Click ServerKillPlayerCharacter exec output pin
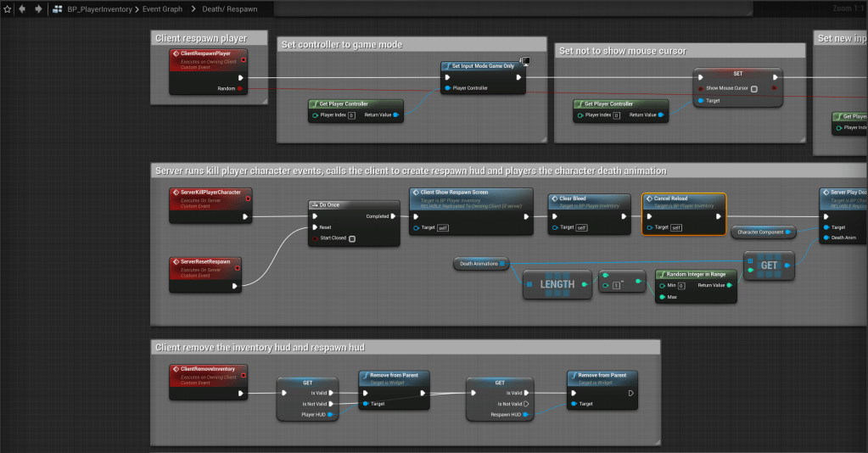The width and height of the screenshot is (868, 453). coord(245,216)
